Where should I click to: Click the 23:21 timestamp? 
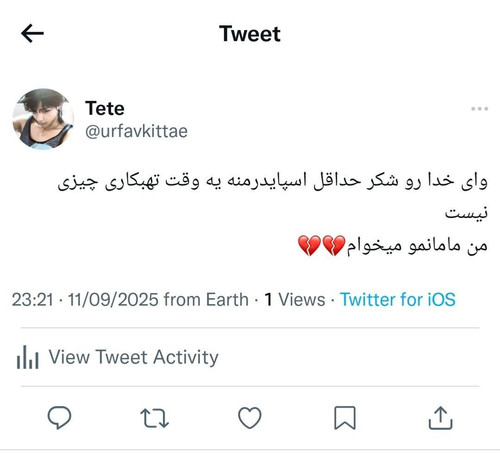(33, 299)
